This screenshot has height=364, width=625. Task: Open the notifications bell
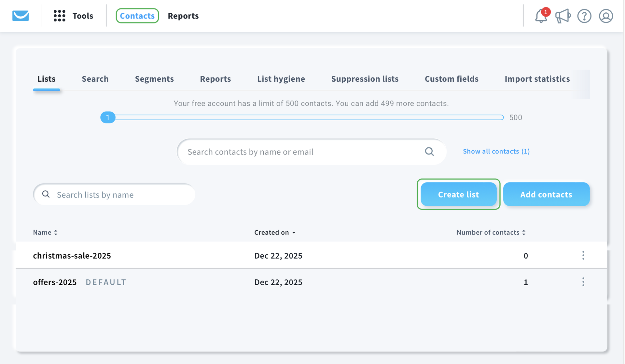[x=541, y=16]
